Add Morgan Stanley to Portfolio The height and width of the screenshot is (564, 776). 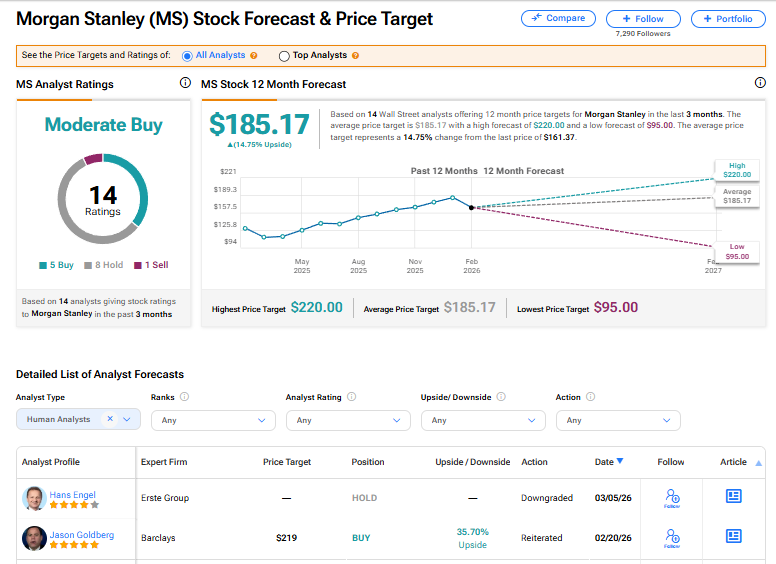pos(728,19)
